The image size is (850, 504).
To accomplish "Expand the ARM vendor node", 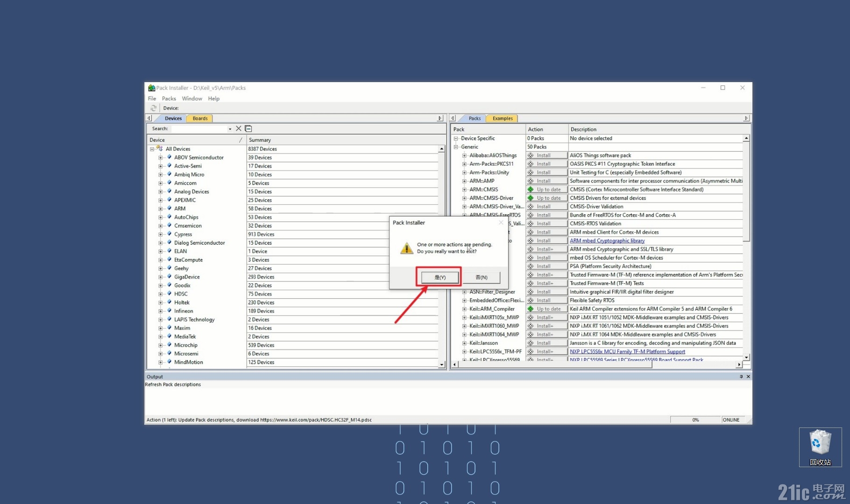I will (160, 209).
